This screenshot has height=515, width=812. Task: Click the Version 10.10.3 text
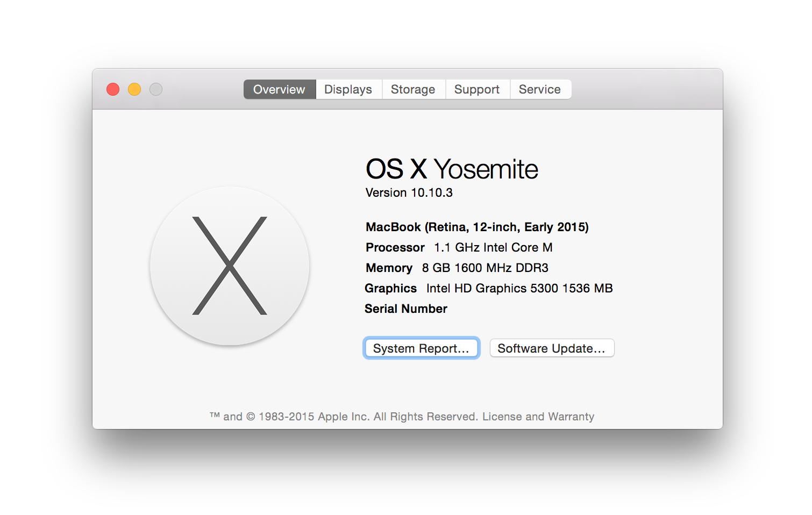pyautogui.click(x=409, y=192)
